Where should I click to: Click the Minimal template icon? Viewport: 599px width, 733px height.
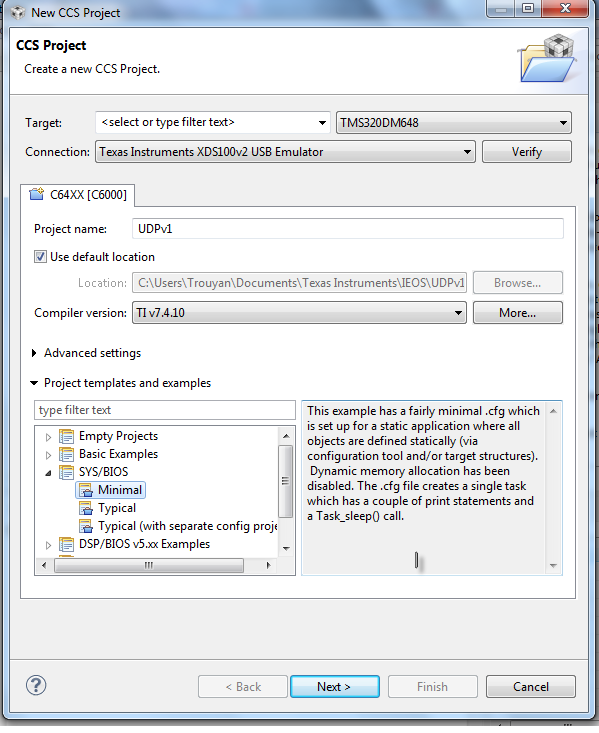[x=86, y=490]
